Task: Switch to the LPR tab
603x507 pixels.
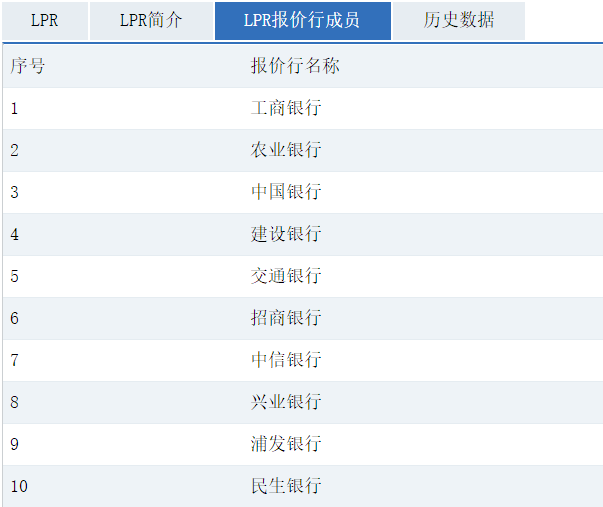Action: pyautogui.click(x=45, y=21)
